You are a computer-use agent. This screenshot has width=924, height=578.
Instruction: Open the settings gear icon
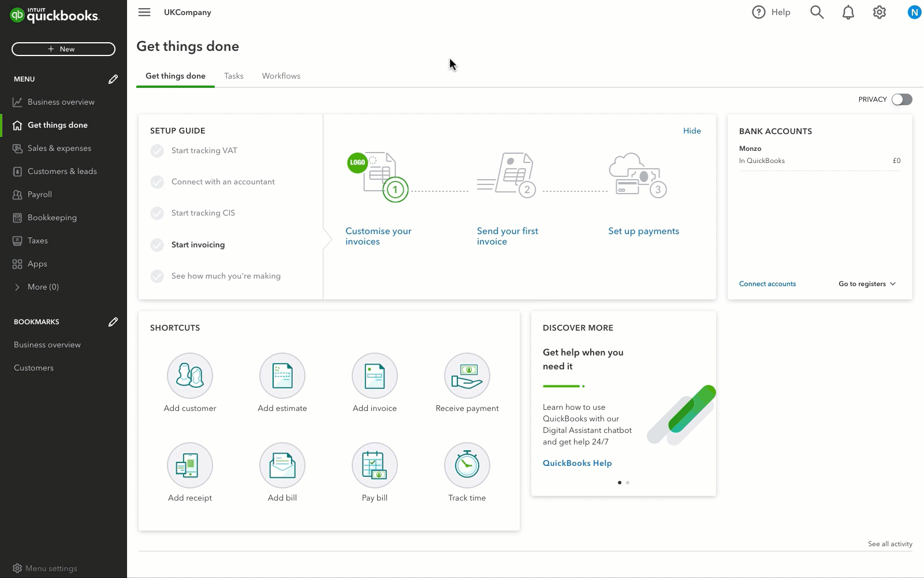pos(880,12)
